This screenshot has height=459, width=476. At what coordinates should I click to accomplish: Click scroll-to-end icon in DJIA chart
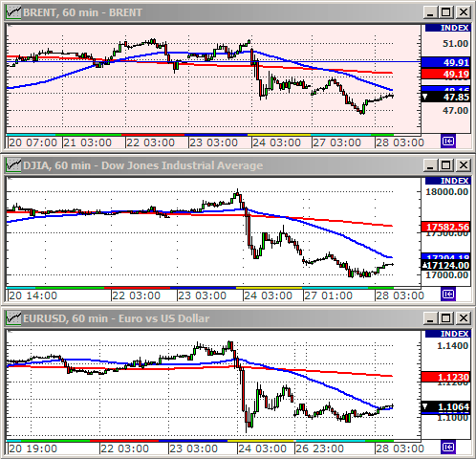click(448, 295)
